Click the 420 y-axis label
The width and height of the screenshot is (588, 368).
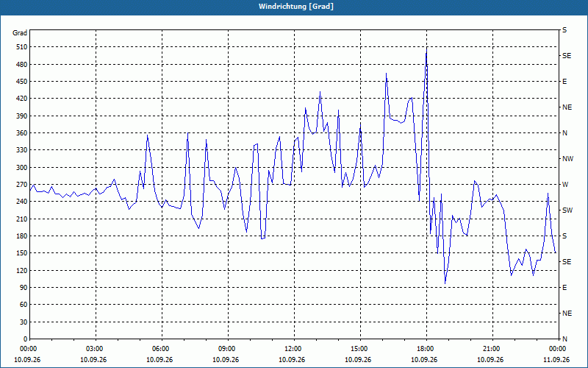pos(22,99)
